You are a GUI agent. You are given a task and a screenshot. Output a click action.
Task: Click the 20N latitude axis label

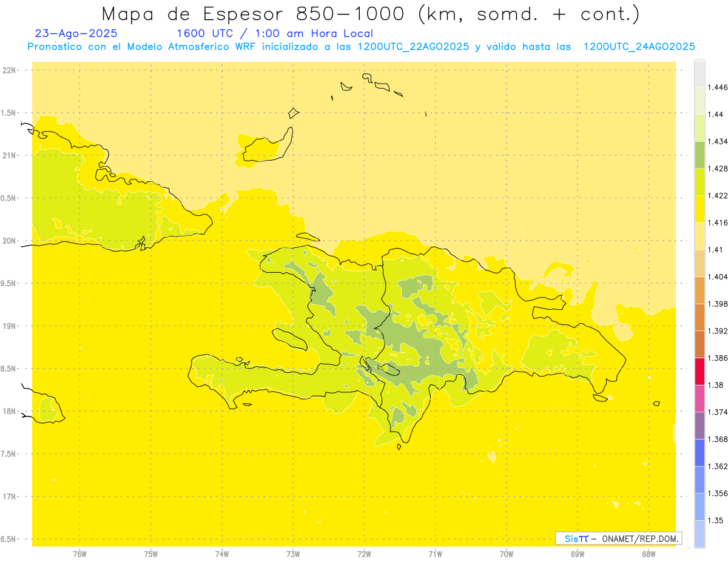(x=10, y=241)
